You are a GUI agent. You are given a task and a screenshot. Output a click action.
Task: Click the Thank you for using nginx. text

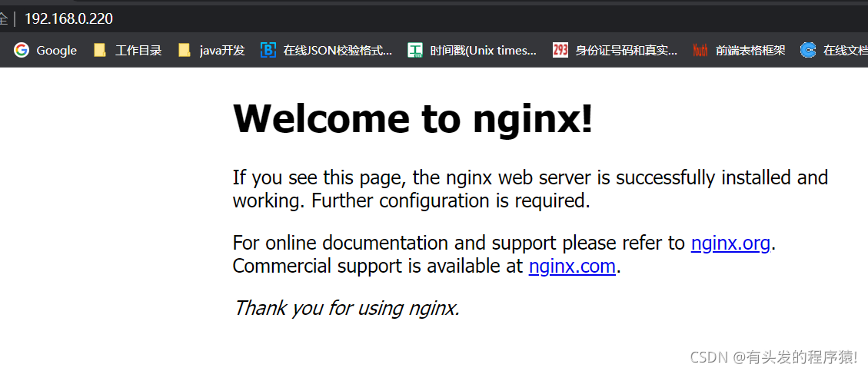[347, 308]
